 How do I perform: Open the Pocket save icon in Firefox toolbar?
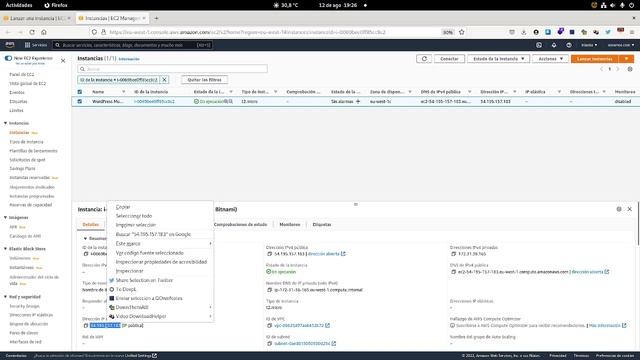[512, 32]
